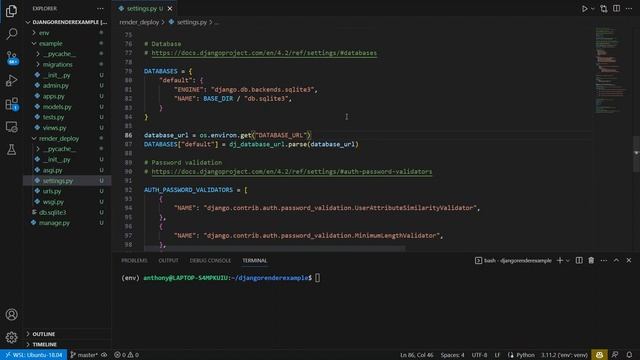This screenshot has width=640, height=360.
Task: Switch to the Terminal tab
Action: [255, 260]
